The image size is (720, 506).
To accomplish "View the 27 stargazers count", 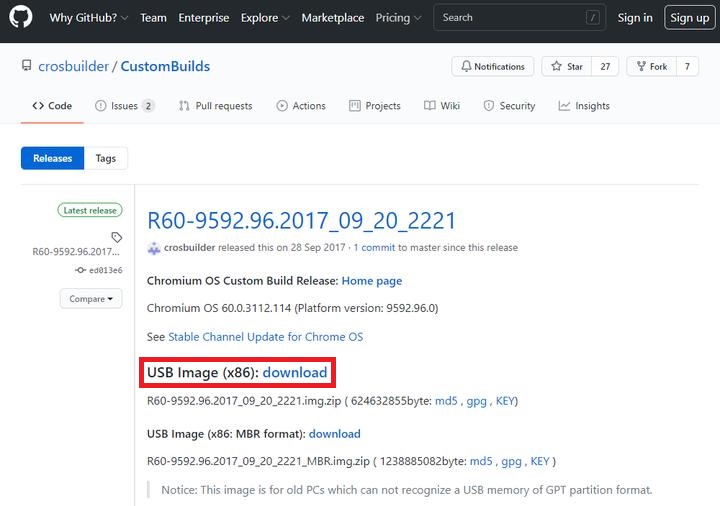I will [605, 66].
